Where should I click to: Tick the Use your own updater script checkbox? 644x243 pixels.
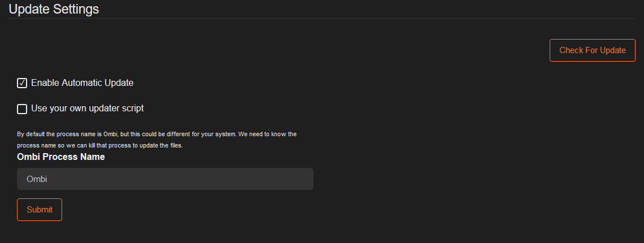(x=22, y=109)
